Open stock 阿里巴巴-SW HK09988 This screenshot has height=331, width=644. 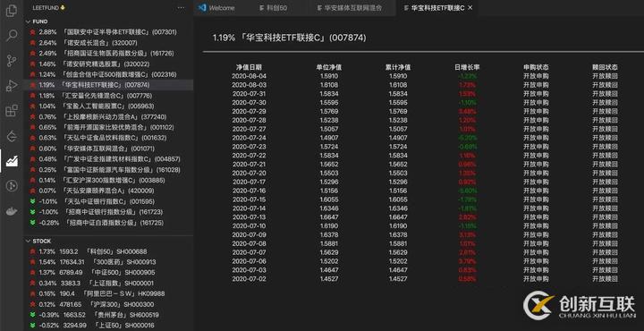click(x=109, y=293)
